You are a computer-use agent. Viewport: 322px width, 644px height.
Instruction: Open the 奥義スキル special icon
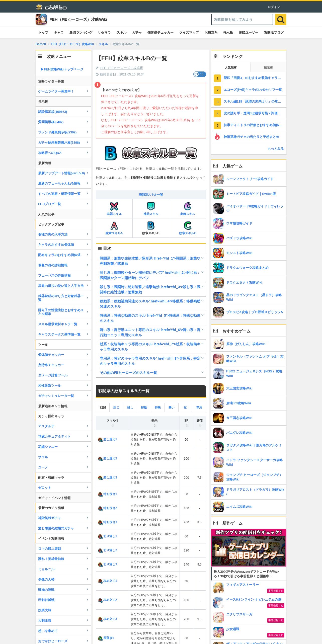click(x=188, y=206)
